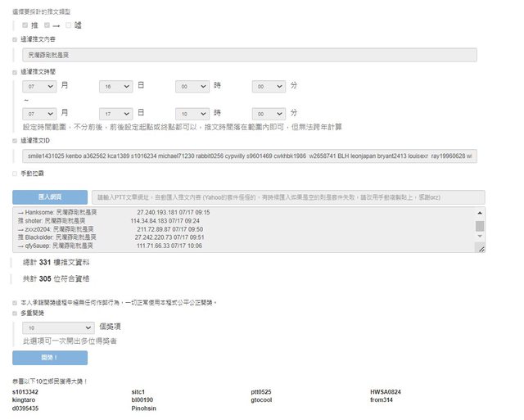This screenshot has width=524, height=420.
Task: Enable the 手動扣籤 checkbox
Action: (15, 174)
